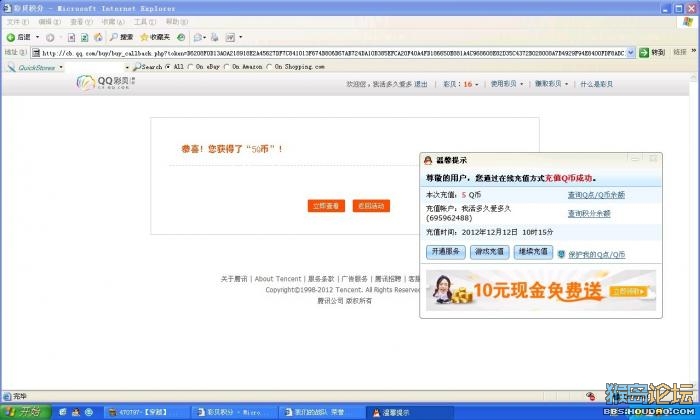The width and height of the screenshot is (700, 420).
Task: Refresh the page with Refresh icon
Action: (x=84, y=37)
